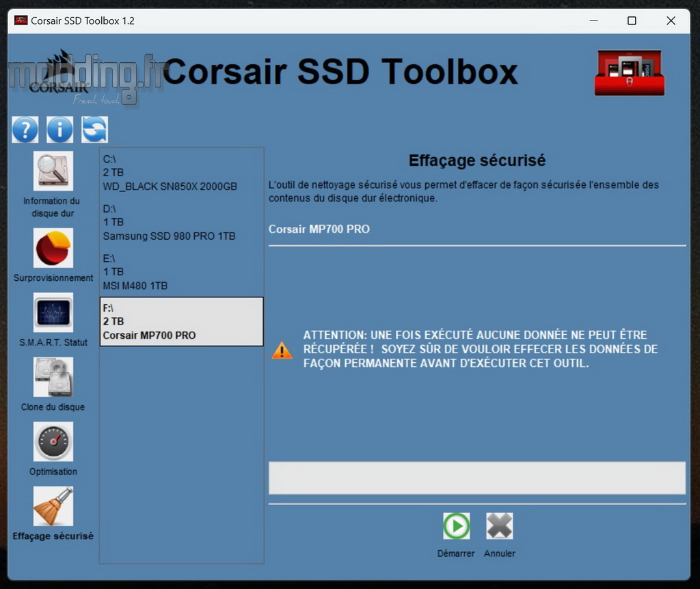
Task: Click the Clone du disque label
Action: click(x=53, y=407)
